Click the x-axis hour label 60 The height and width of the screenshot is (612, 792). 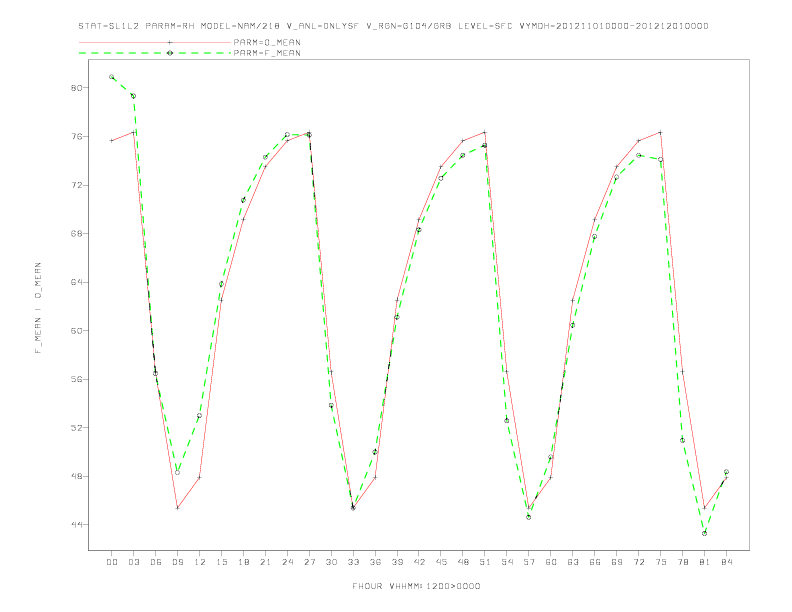coord(551,562)
